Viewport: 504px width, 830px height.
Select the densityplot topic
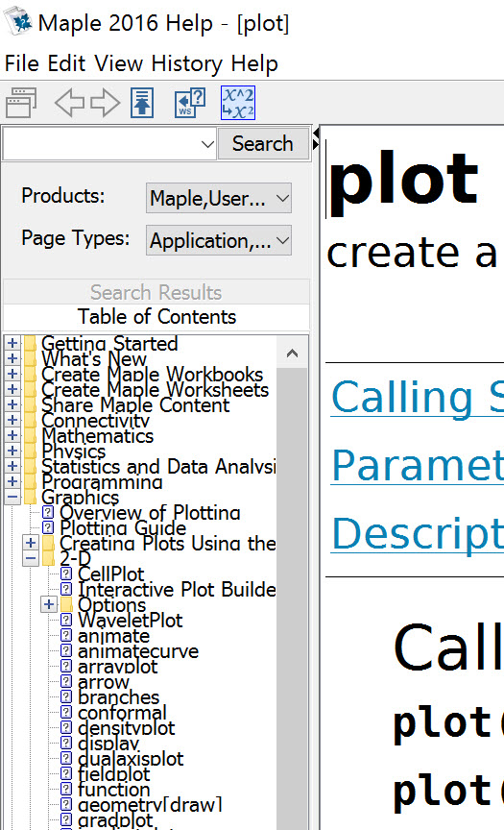(126, 727)
